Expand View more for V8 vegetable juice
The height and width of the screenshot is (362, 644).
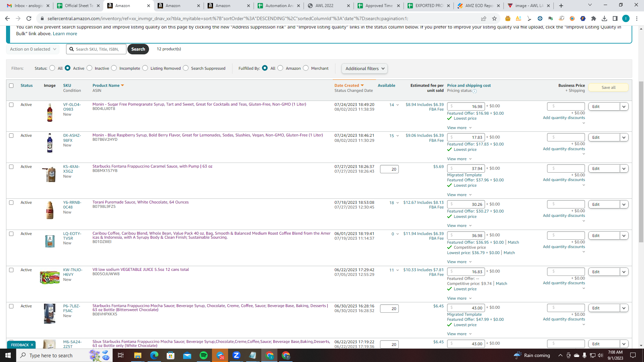(459, 298)
